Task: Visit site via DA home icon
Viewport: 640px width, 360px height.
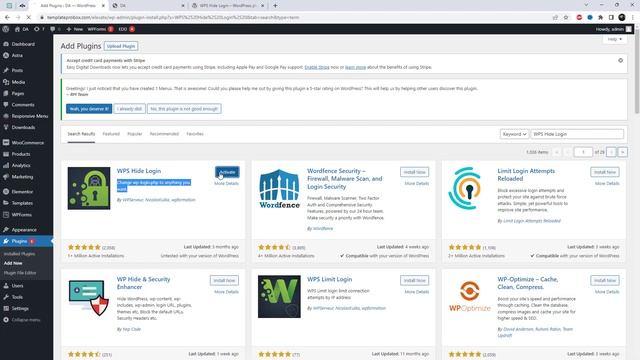Action: 22,29
